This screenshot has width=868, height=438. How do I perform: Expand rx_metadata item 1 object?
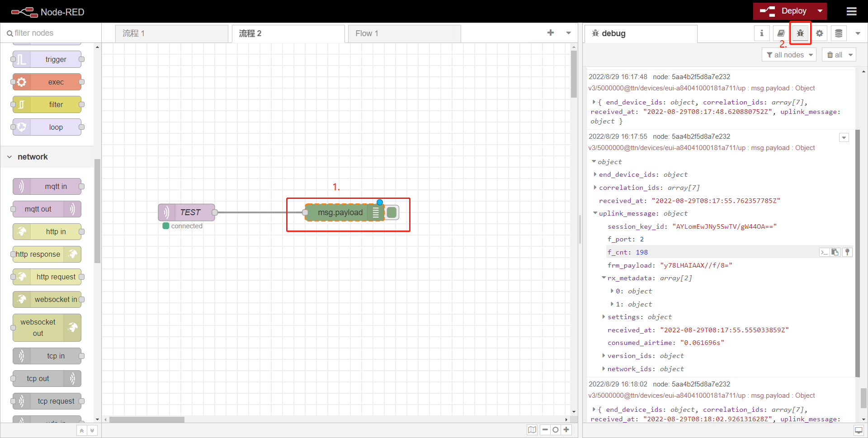pos(612,304)
